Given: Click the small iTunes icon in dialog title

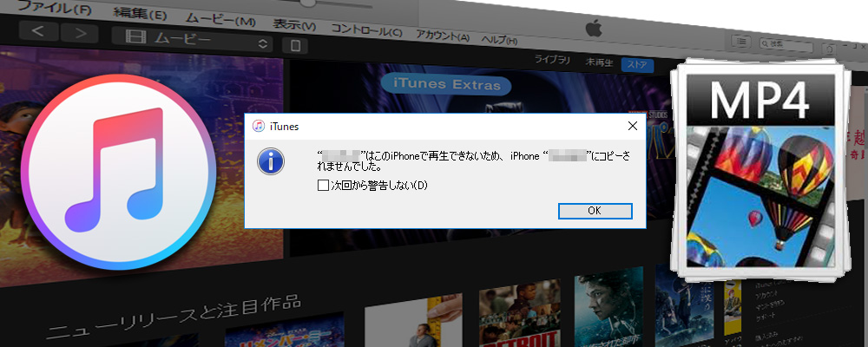Looking at the screenshot, I should pyautogui.click(x=258, y=126).
